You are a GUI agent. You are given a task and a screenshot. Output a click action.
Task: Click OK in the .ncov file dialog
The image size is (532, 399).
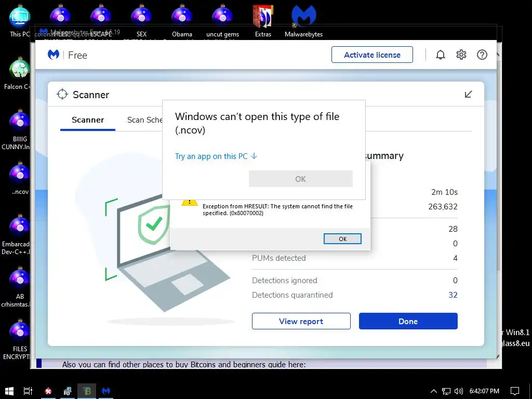[x=301, y=179]
